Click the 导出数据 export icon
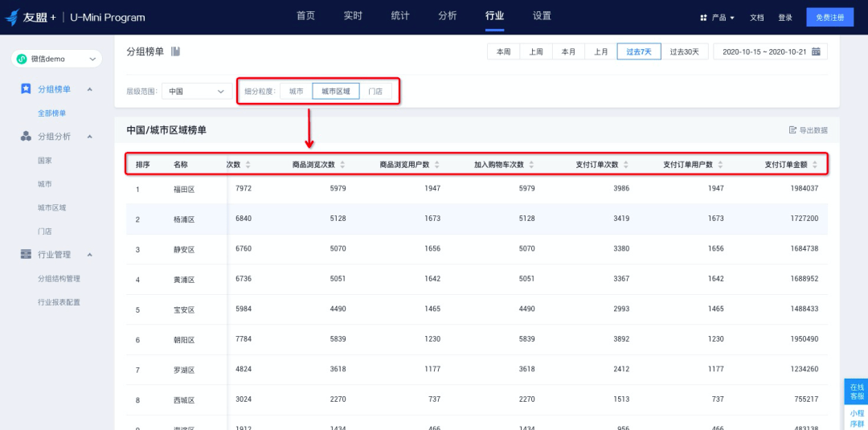Image resolution: width=868 pixels, height=430 pixels. point(792,130)
